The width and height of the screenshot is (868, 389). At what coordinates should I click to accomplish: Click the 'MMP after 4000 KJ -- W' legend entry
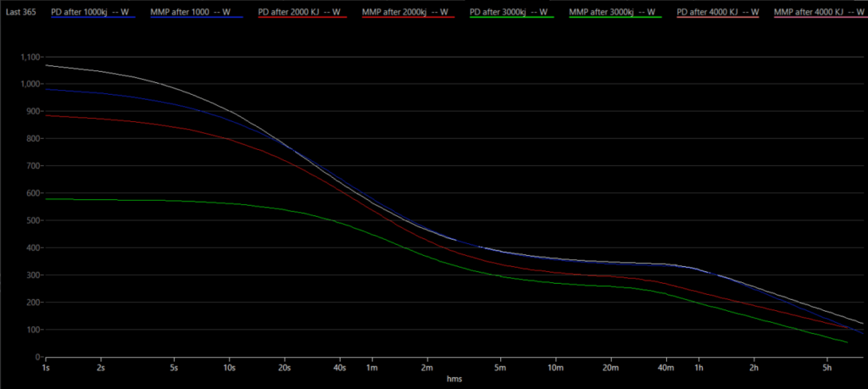[819, 12]
